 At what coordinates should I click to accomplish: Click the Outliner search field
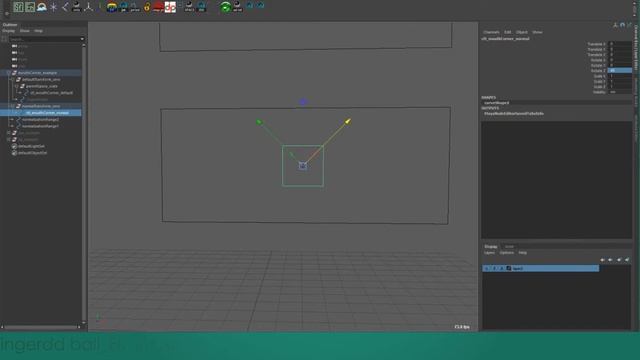pos(44,39)
